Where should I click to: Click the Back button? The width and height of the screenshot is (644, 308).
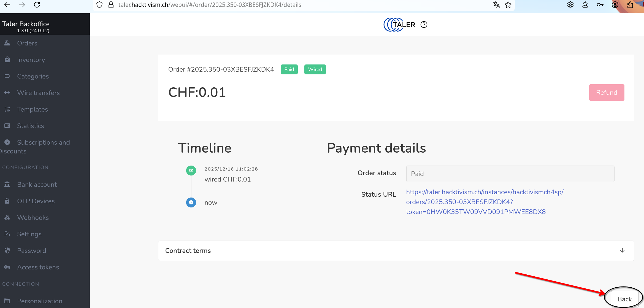pyautogui.click(x=624, y=299)
